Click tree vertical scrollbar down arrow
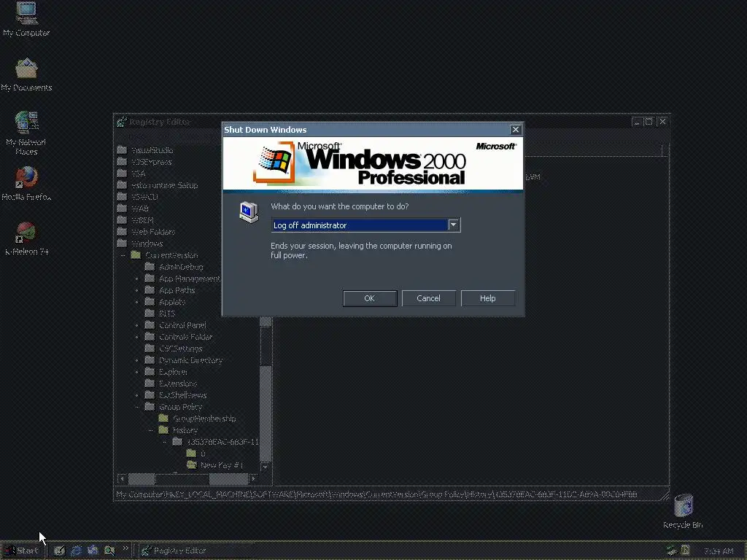 (266, 467)
